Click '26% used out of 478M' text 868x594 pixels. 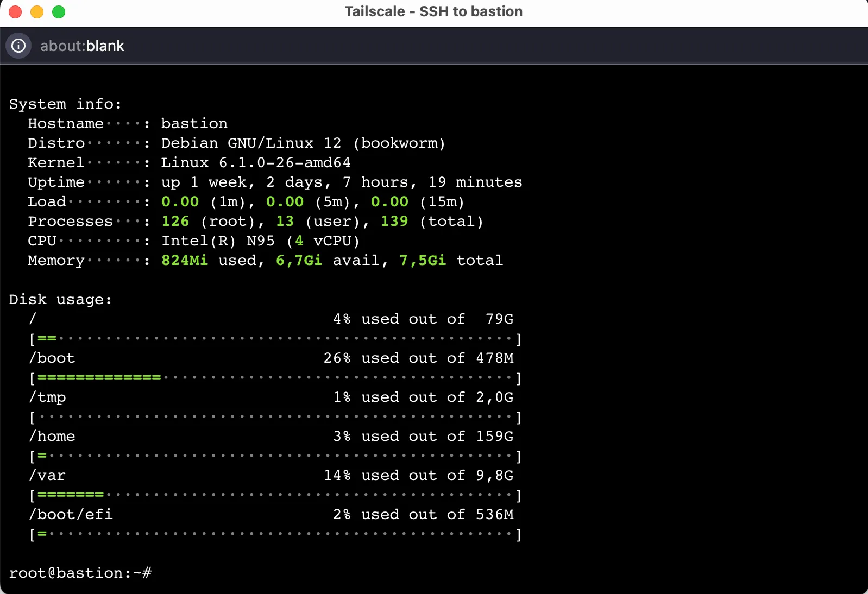tap(419, 358)
